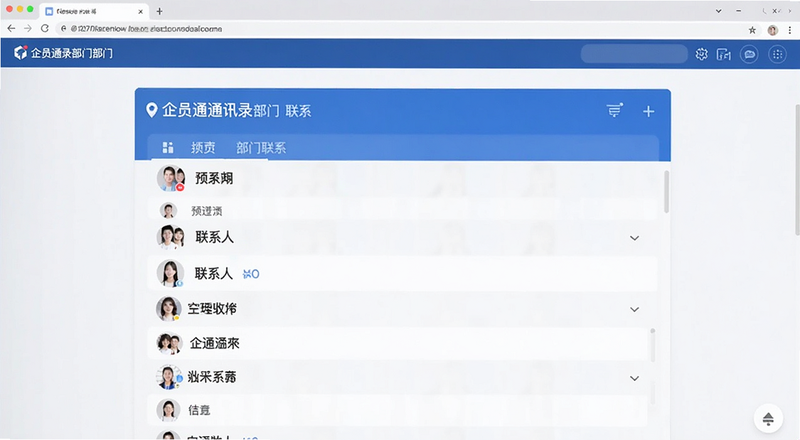Close the current browser tab

pyautogui.click(x=140, y=11)
